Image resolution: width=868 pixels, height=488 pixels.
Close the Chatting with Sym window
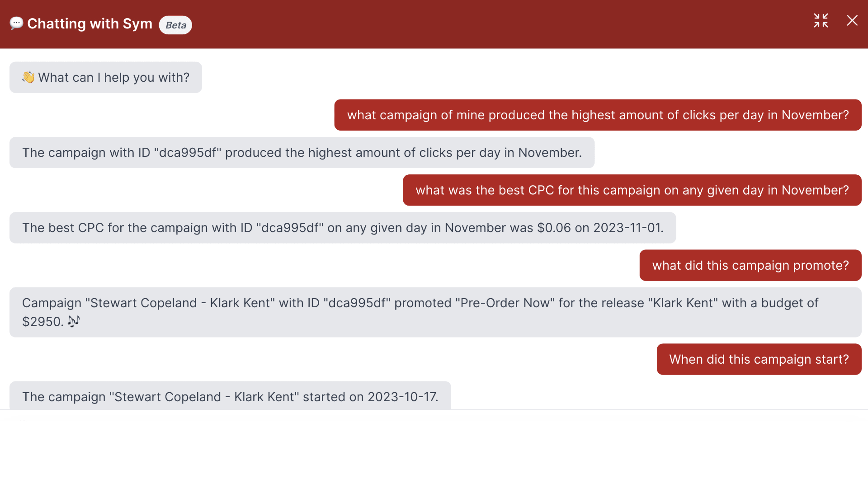pyautogui.click(x=852, y=21)
